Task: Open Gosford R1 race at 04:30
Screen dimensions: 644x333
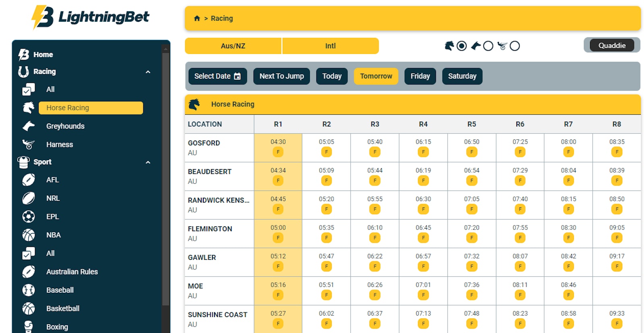Action: (x=278, y=147)
